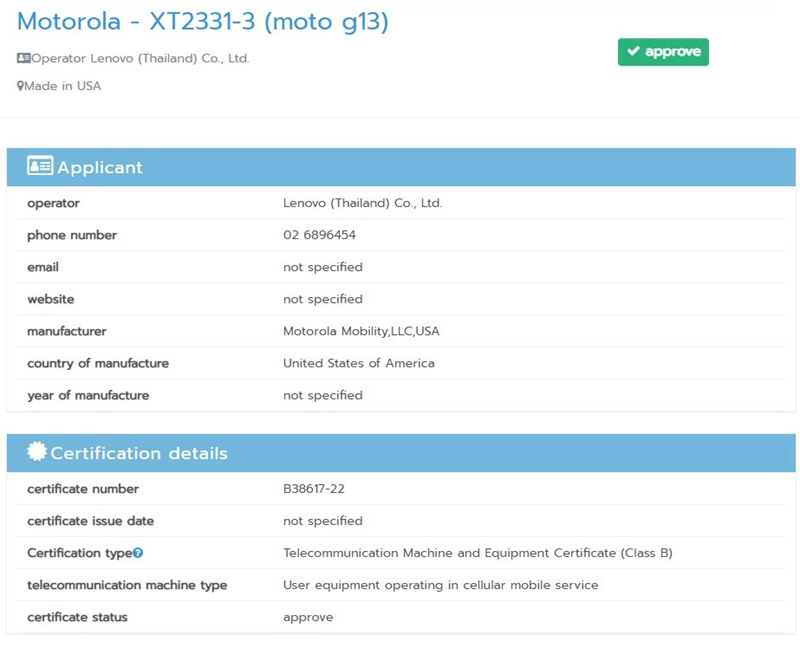Viewport: 800px width, 648px height.
Task: Open the Motorola XT2331-3 (moto g13) title
Action: click(x=203, y=21)
